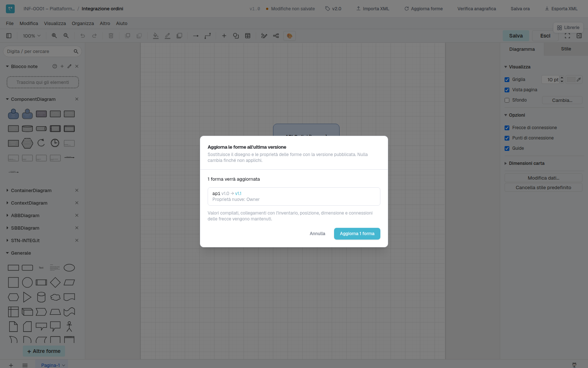Toggle Frecce di connessione checkbox
Screen dimensions: 588x368
click(x=507, y=128)
